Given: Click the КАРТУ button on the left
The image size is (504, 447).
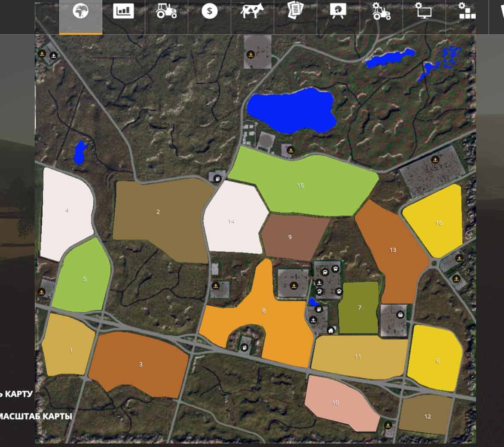Looking at the screenshot, I should [17, 394].
